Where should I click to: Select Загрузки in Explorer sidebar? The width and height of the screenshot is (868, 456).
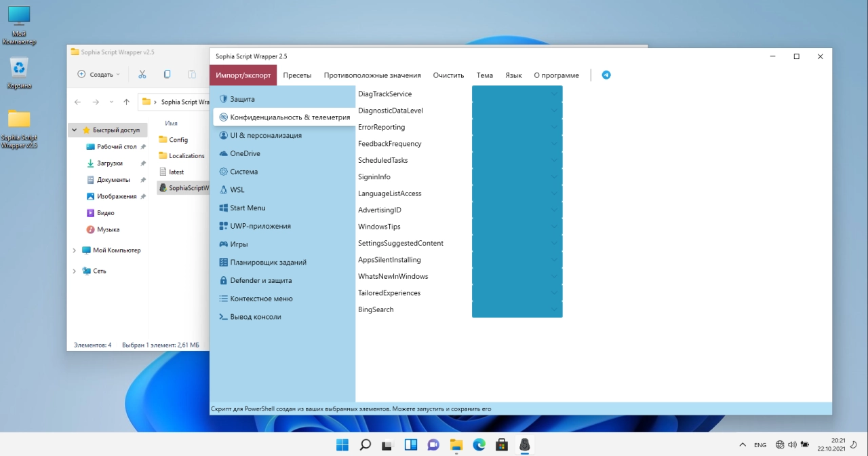109,164
